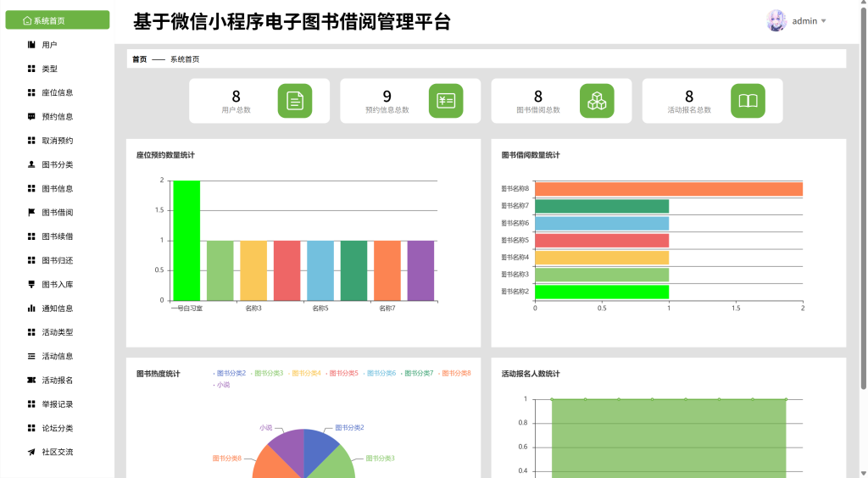The height and width of the screenshot is (478, 868).
Task: Click the yen card icon on 预约信息总数
Action: coord(446,101)
